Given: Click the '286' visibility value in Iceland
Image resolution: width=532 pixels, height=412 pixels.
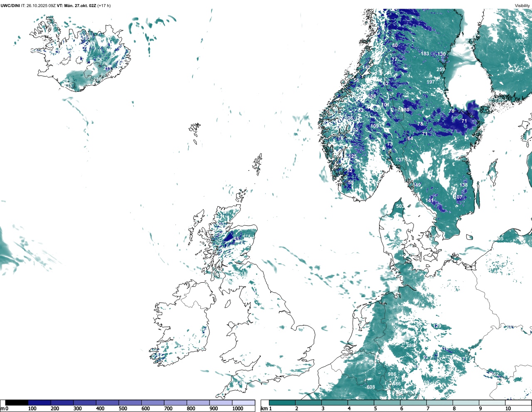Looking at the screenshot, I should tap(97, 79).
